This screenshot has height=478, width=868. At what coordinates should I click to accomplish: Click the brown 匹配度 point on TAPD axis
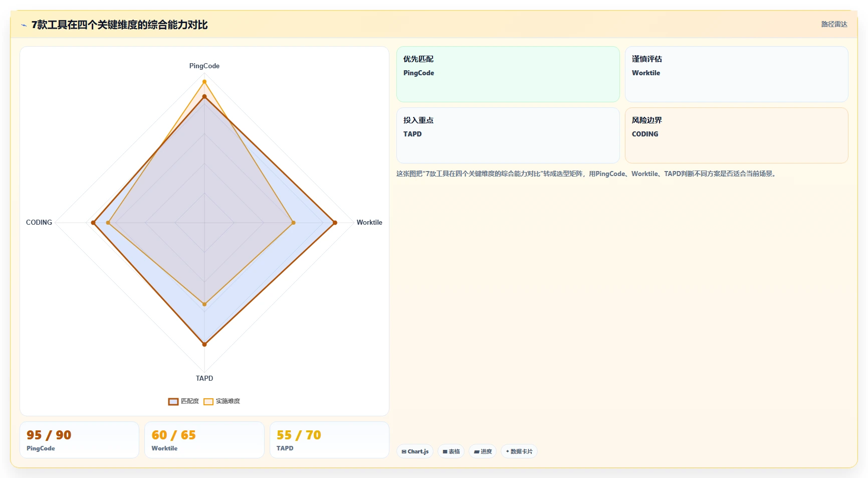204,345
